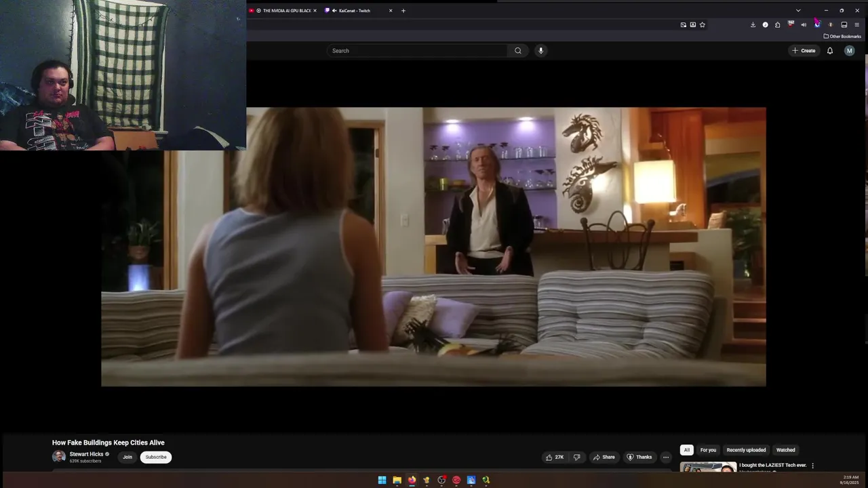Dislike the video
Viewport: 868px width, 488px height.
pos(576,457)
